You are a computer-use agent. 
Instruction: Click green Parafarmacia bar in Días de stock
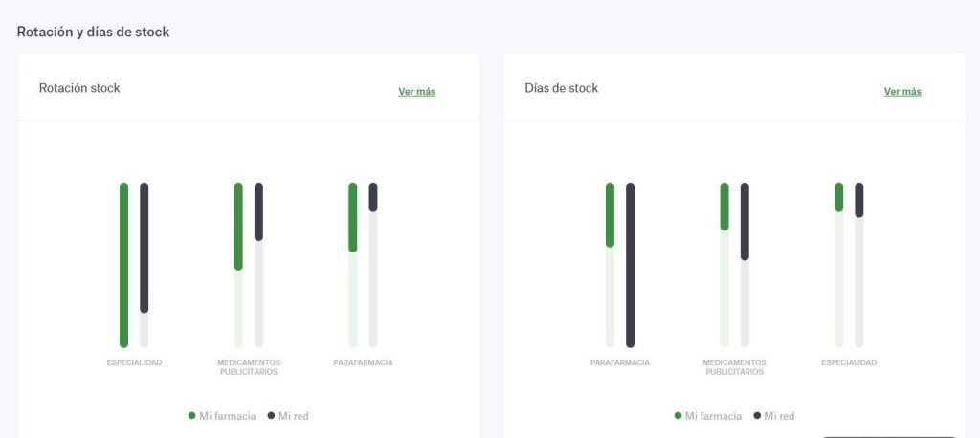point(610,215)
